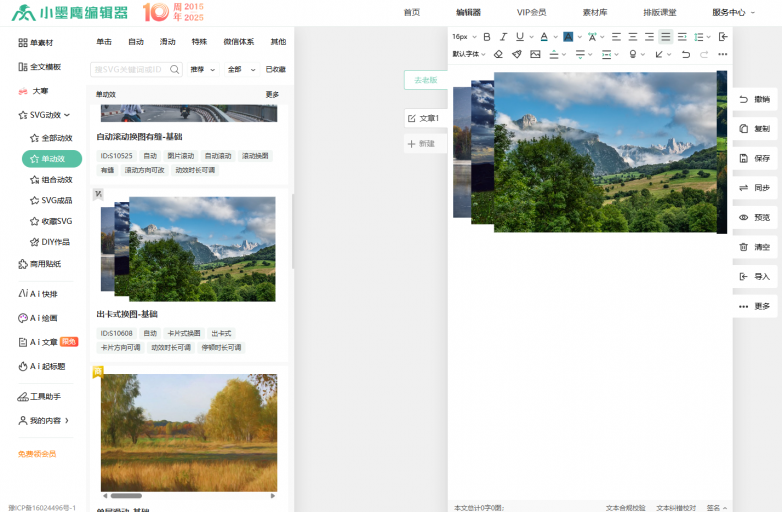Click the 去老版 button
The width and height of the screenshot is (782, 512).
425,80
